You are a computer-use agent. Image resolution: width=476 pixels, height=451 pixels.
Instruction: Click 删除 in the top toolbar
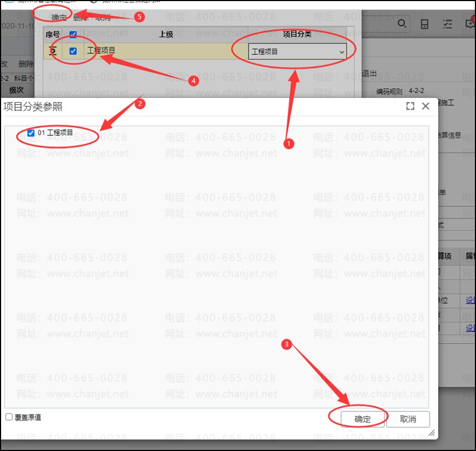point(81,18)
